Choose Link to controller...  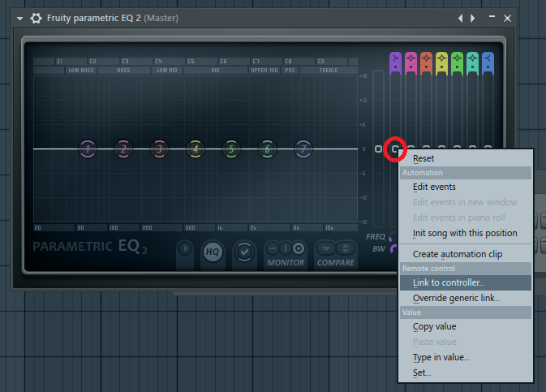click(x=466, y=282)
